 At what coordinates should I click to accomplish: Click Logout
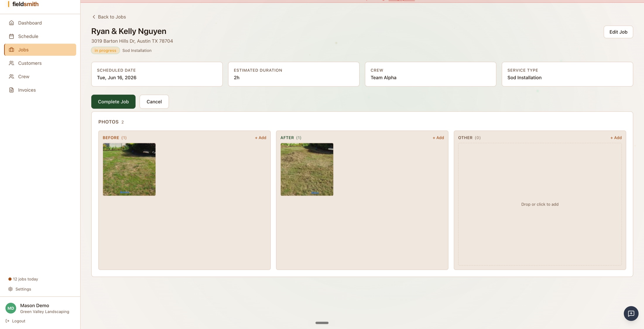click(16, 321)
